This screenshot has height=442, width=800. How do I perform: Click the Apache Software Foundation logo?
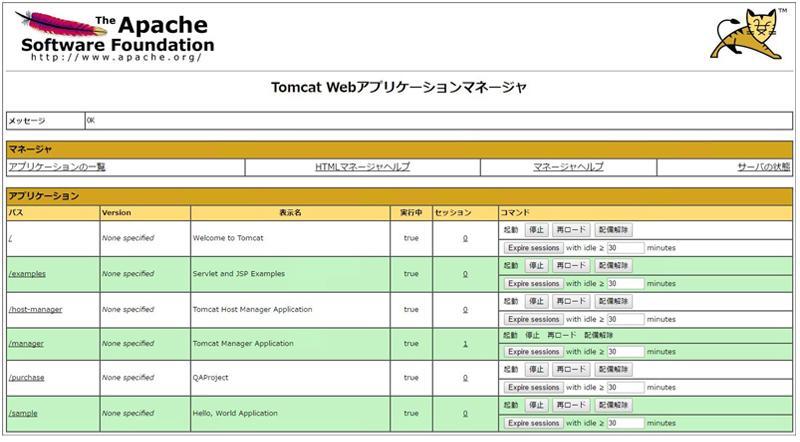115,37
